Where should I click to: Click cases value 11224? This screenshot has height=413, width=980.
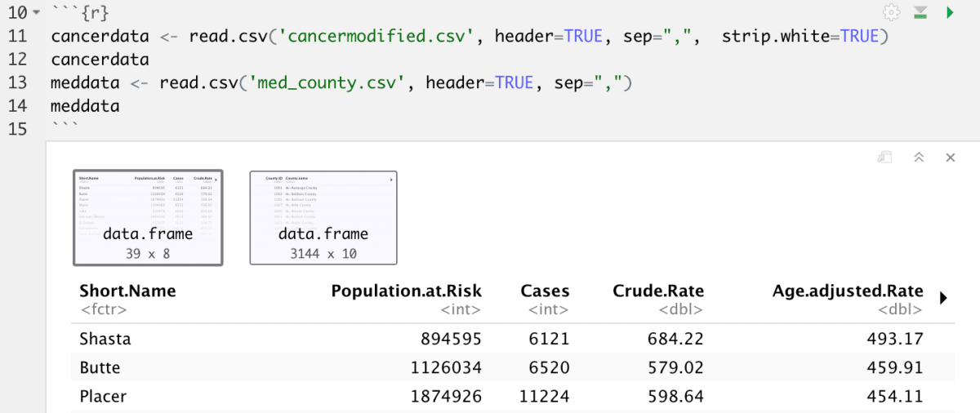(545, 397)
